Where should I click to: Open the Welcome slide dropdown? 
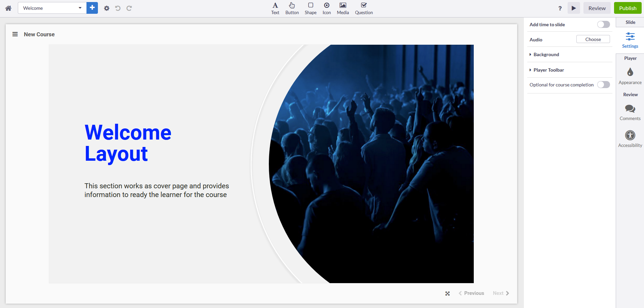click(x=52, y=8)
